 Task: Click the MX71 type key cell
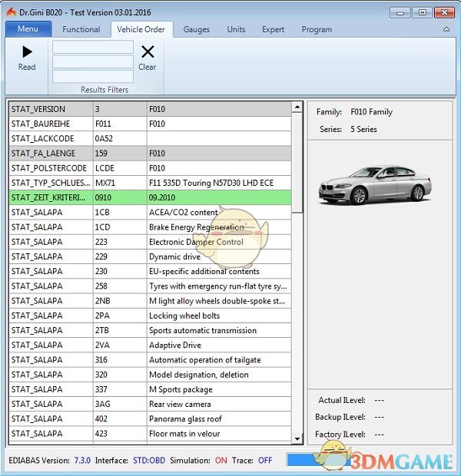point(120,183)
